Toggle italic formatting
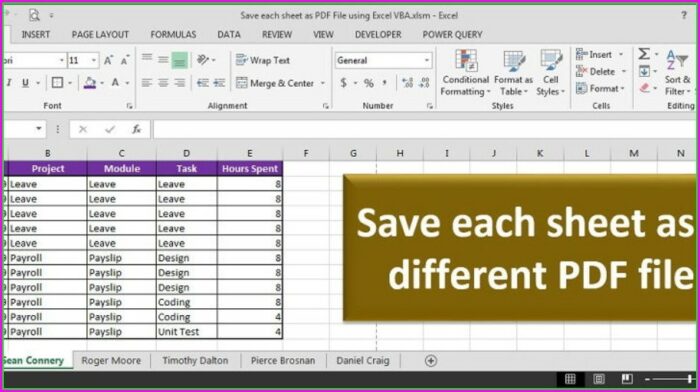The image size is (700, 392). click(x=9, y=83)
